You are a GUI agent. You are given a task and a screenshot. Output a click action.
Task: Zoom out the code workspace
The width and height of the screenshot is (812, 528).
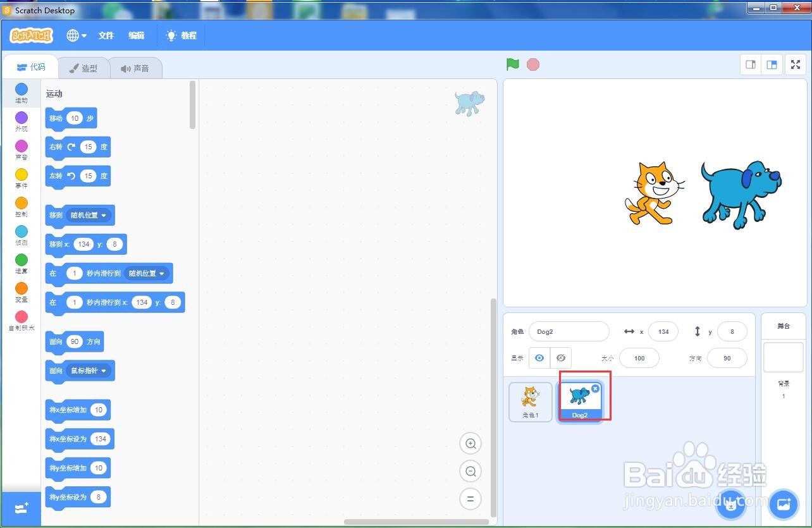pos(471,471)
